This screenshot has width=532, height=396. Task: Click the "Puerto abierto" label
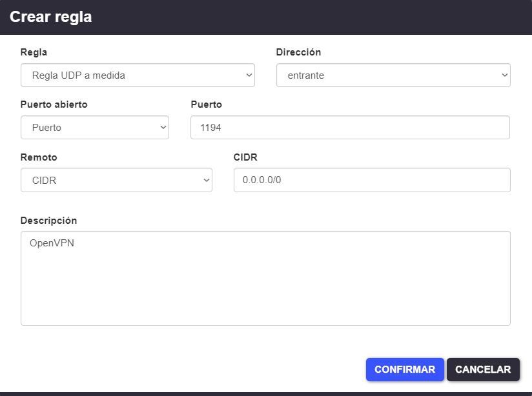(54, 104)
